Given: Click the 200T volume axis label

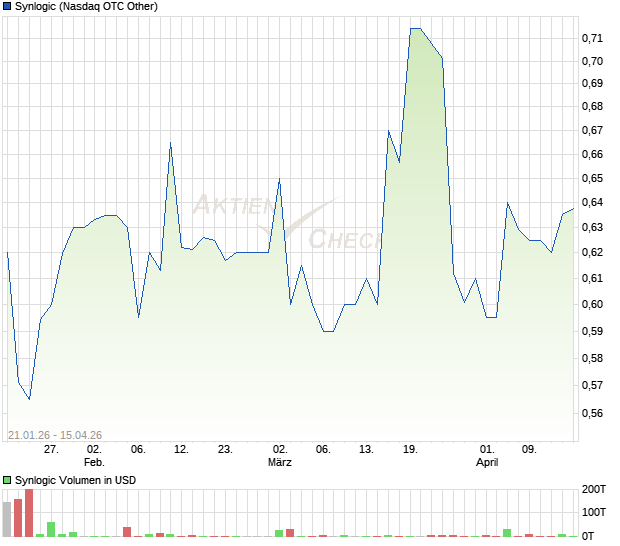Looking at the screenshot, I should [x=593, y=489].
